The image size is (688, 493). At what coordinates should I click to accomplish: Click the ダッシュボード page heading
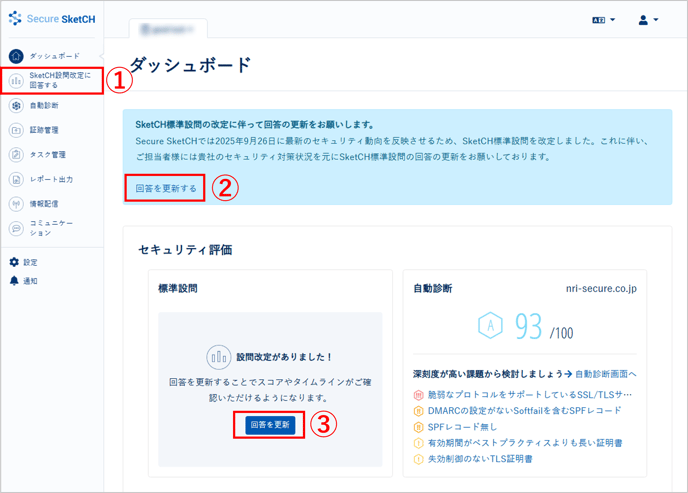click(191, 65)
